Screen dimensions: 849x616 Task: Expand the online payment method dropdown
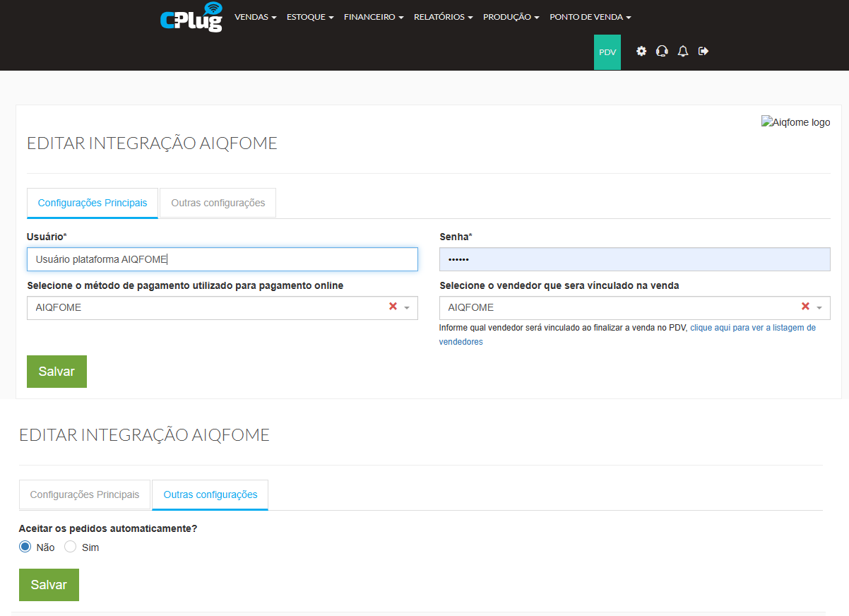coord(407,308)
